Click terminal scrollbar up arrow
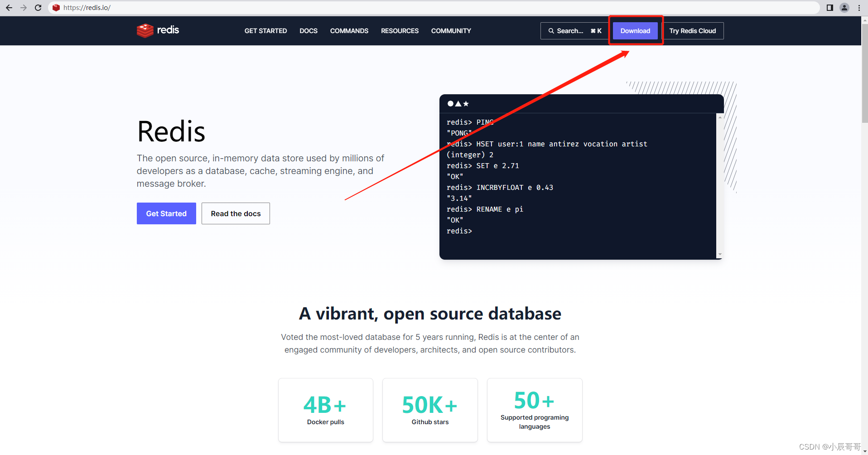868x455 pixels. [720, 117]
